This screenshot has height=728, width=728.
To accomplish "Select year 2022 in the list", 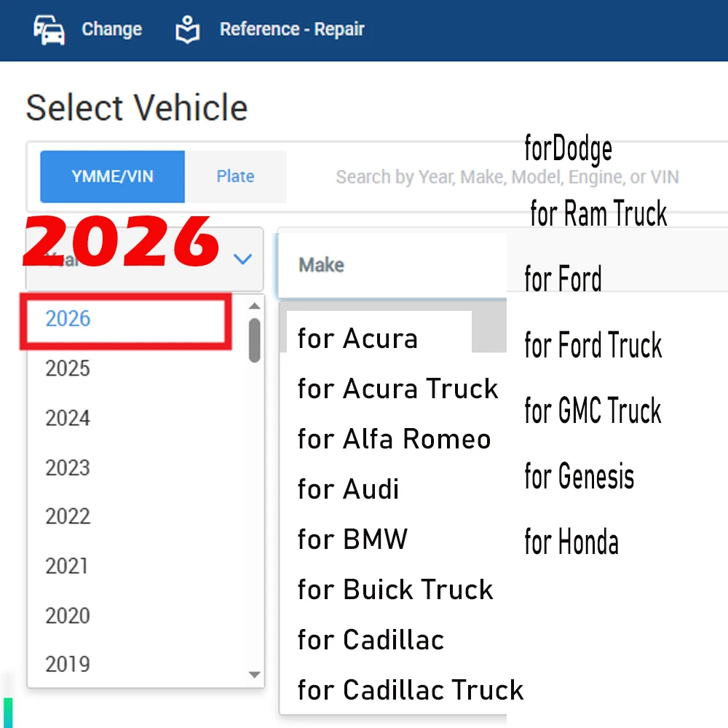I will coord(68,516).
